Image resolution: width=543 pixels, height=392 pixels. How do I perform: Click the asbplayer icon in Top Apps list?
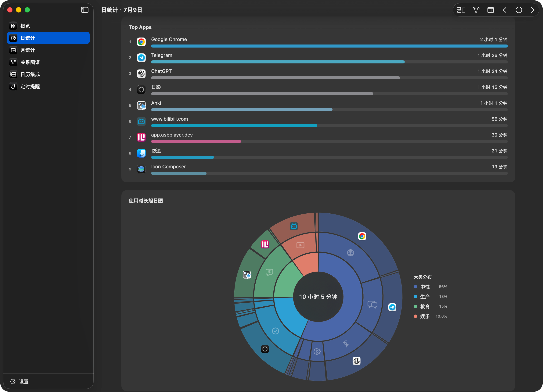tap(141, 137)
